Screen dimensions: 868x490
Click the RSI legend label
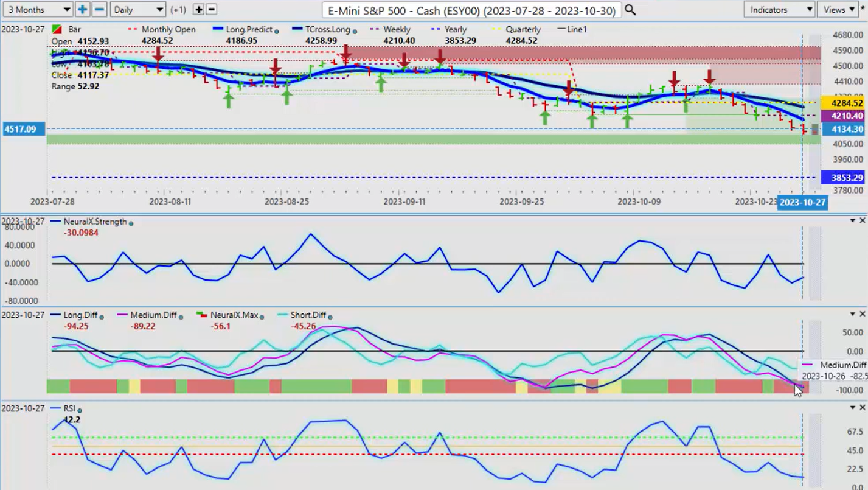[x=69, y=408]
